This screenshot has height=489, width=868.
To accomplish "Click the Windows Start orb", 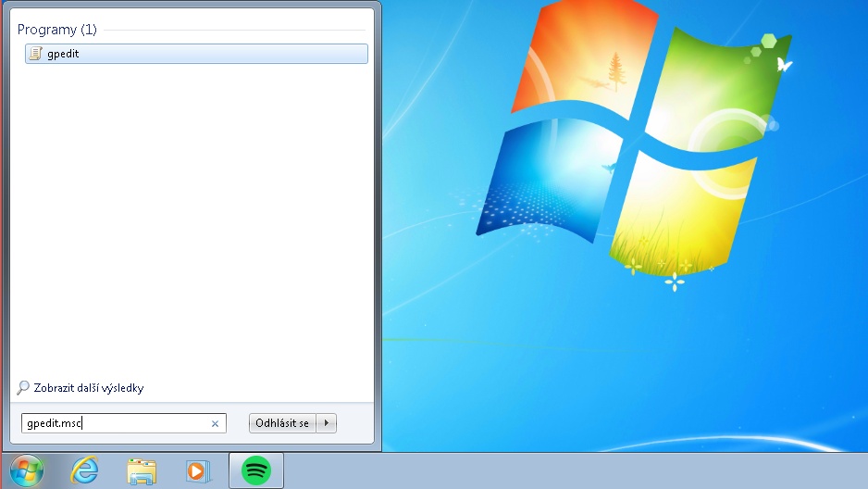I will tap(27, 470).
